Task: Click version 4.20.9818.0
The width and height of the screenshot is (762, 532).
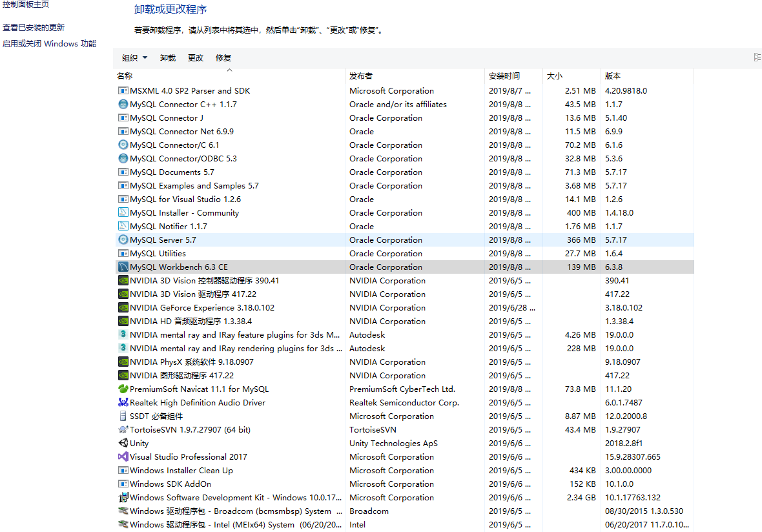Action: (626, 91)
